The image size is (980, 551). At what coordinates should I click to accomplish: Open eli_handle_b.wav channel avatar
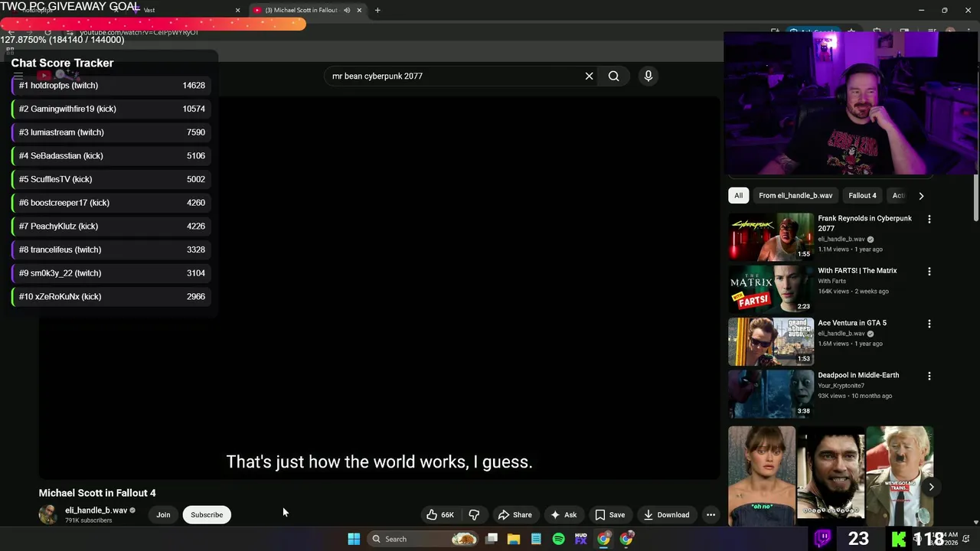coord(48,514)
